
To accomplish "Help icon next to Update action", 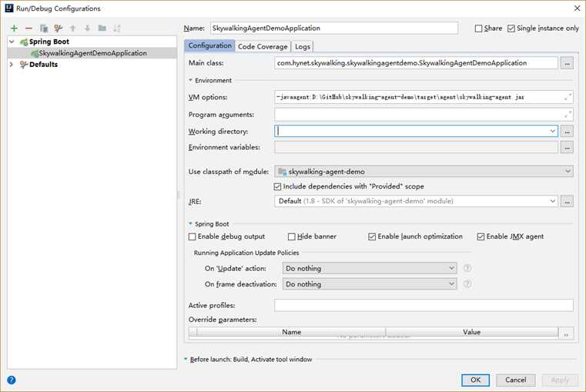I will 467,268.
